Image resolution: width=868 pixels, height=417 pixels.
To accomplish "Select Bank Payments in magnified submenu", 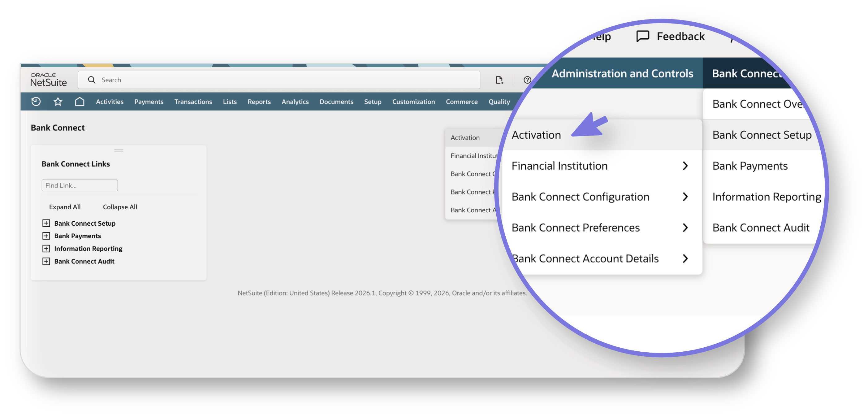I will click(750, 166).
